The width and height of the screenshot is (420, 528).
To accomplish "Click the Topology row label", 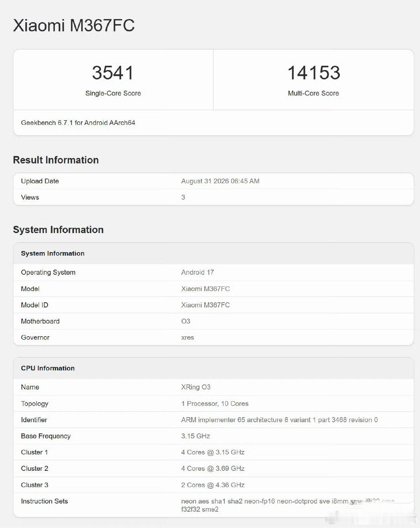I will 35,403.
